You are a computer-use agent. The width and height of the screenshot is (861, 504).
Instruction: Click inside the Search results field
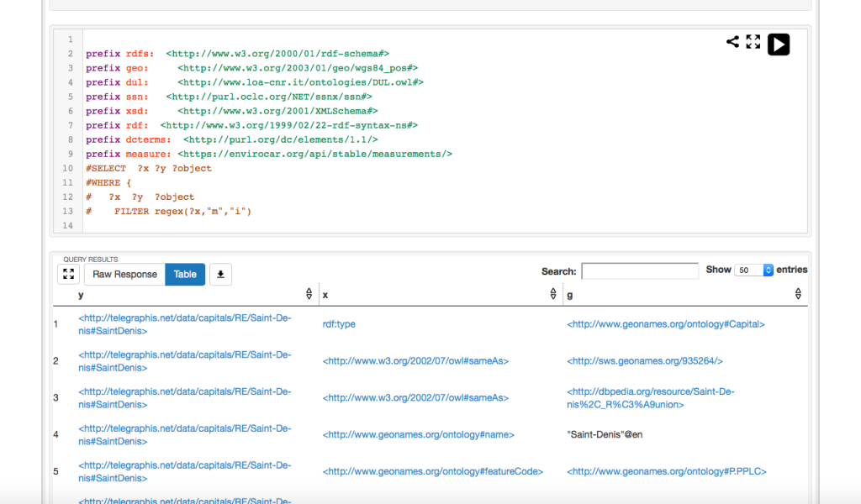tap(639, 270)
